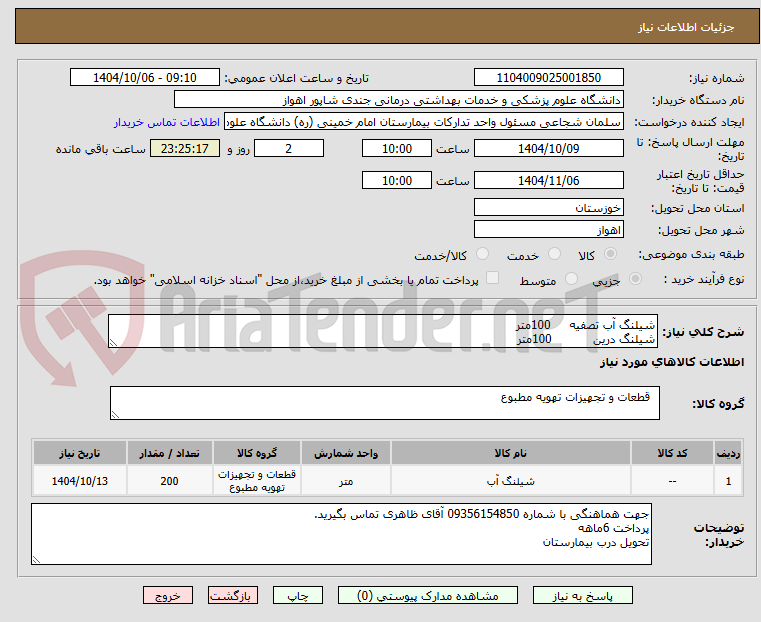Click the response deadline time field (ساعت) beside 1404/10/09

point(397,148)
